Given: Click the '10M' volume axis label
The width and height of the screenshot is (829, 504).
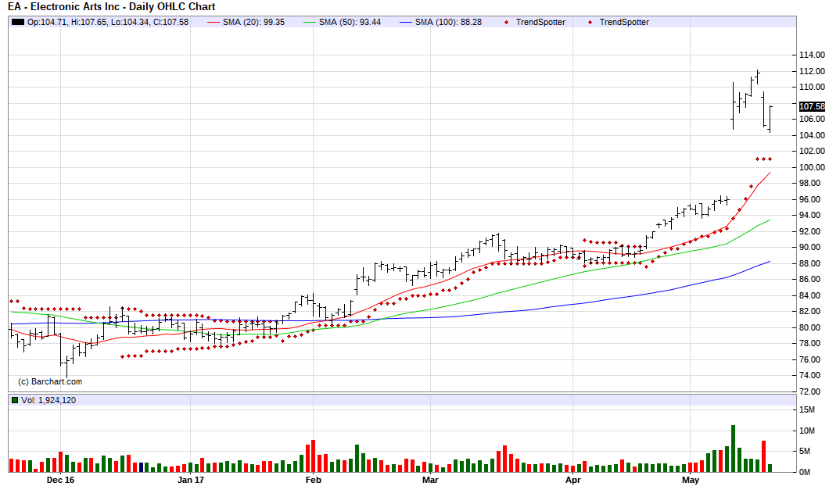Looking at the screenshot, I should click(807, 431).
